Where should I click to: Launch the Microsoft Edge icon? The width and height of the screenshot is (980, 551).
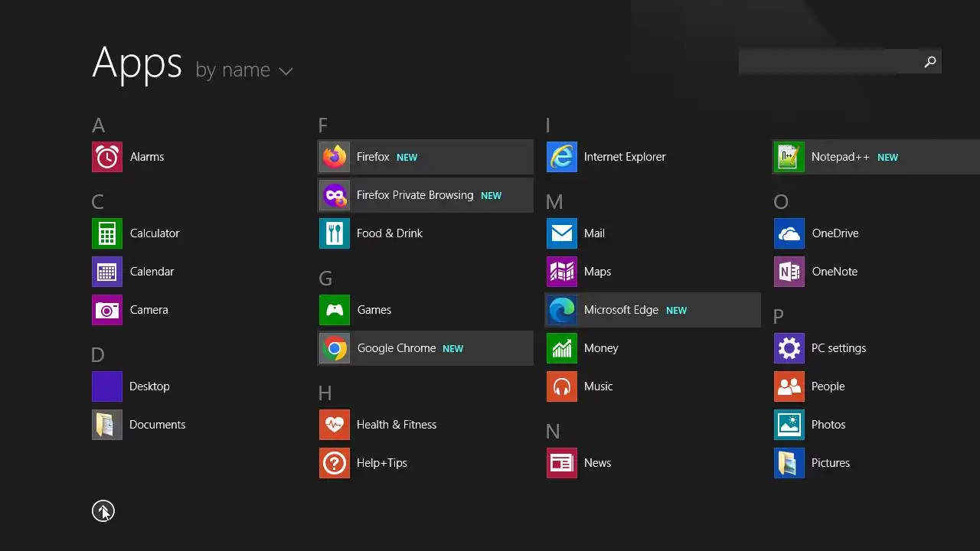562,310
